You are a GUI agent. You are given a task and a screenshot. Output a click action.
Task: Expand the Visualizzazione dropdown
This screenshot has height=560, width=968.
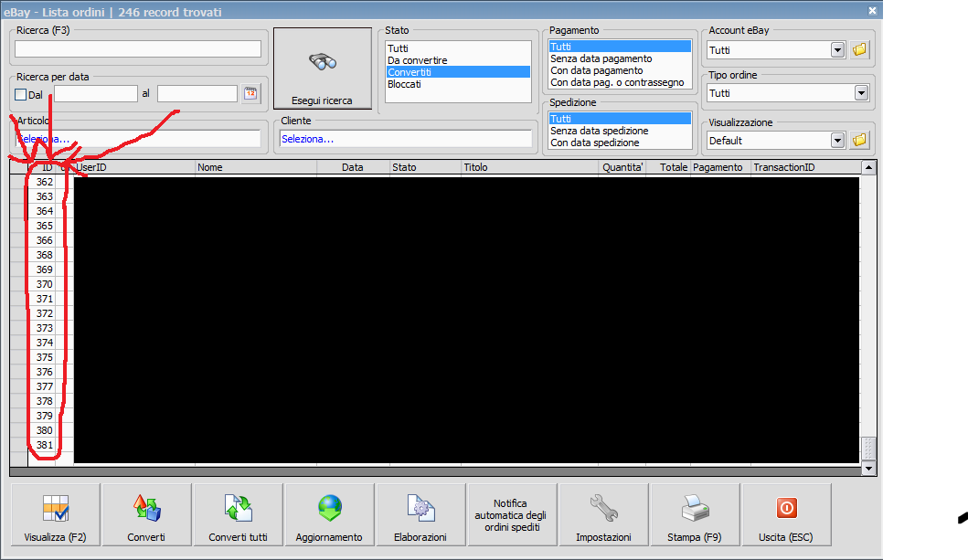(837, 141)
